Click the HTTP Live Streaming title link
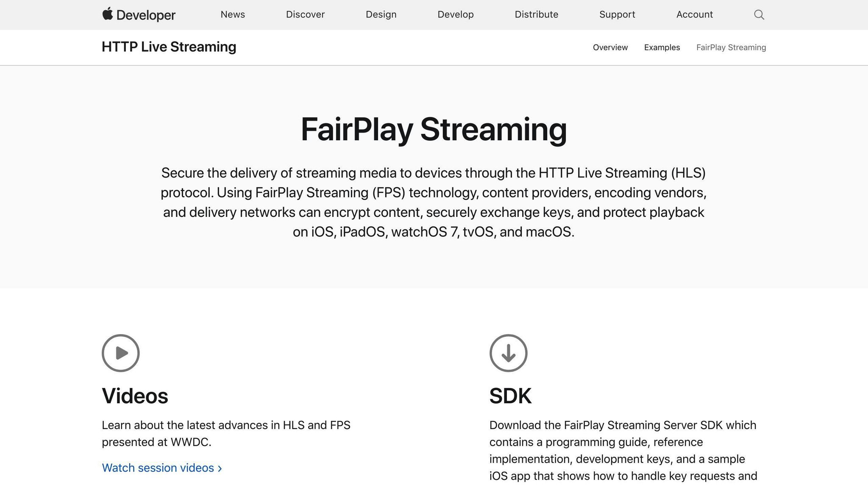The image size is (868, 488). tap(169, 47)
